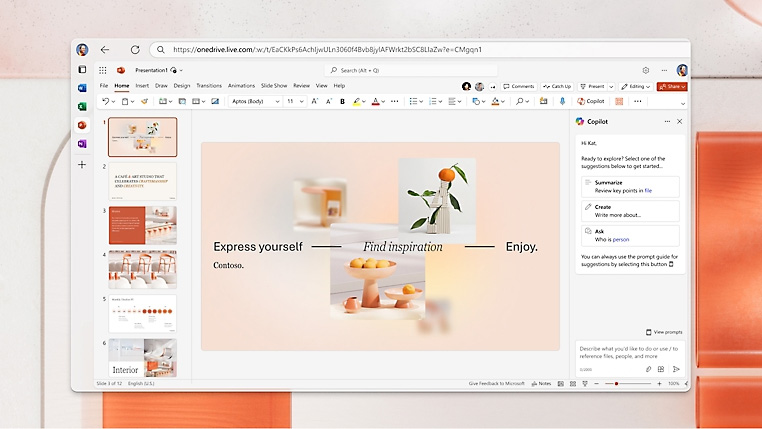Click the browser refresh icon
Image resolution: width=762 pixels, height=429 pixels.
click(x=135, y=49)
